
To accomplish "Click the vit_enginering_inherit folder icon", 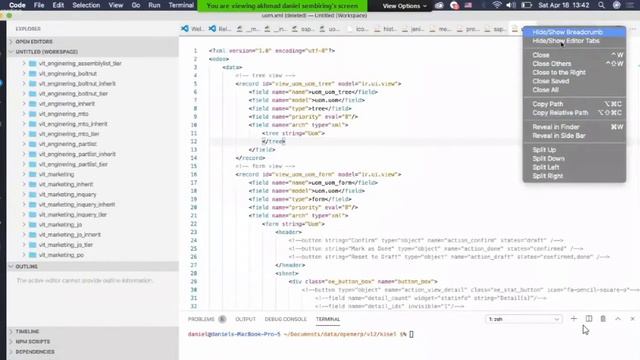I will coord(33,104).
